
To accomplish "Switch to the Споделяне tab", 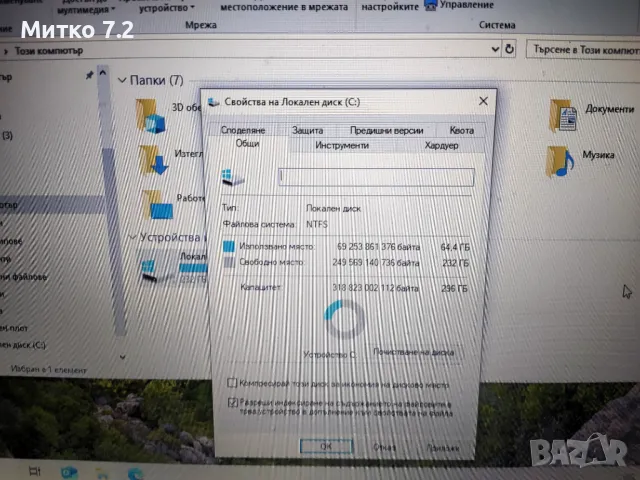I will tap(243, 130).
